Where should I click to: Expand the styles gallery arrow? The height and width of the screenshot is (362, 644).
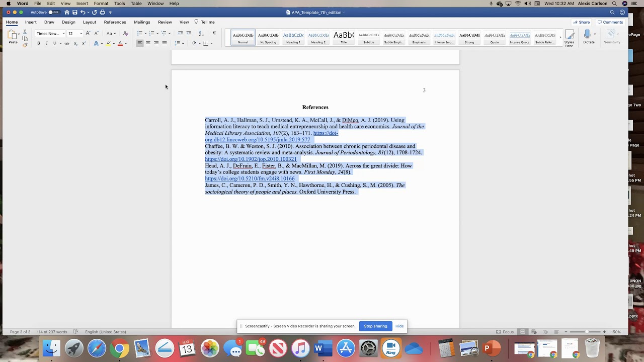click(560, 38)
